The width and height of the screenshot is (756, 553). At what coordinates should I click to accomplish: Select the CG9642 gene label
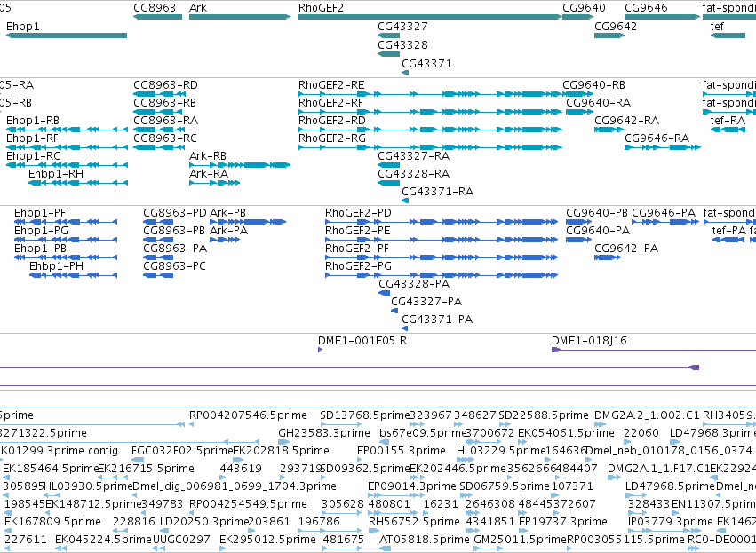616,27
